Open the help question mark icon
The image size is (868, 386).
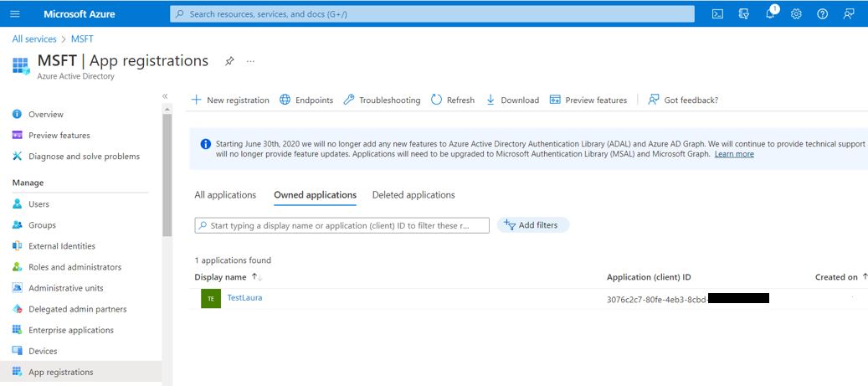tap(823, 14)
